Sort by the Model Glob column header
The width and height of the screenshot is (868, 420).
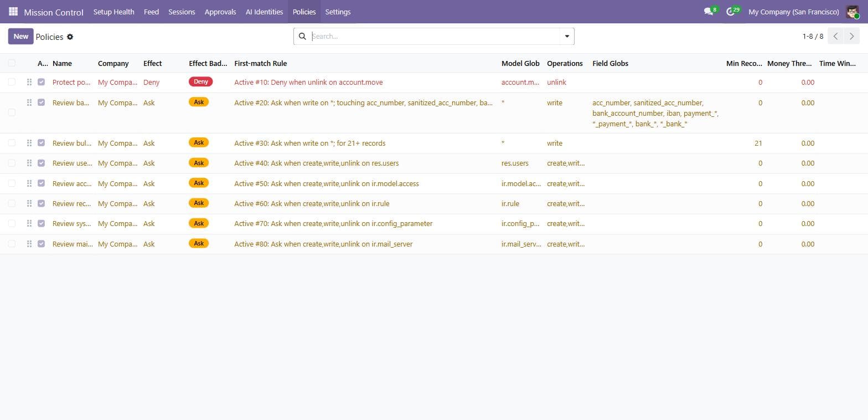point(520,63)
